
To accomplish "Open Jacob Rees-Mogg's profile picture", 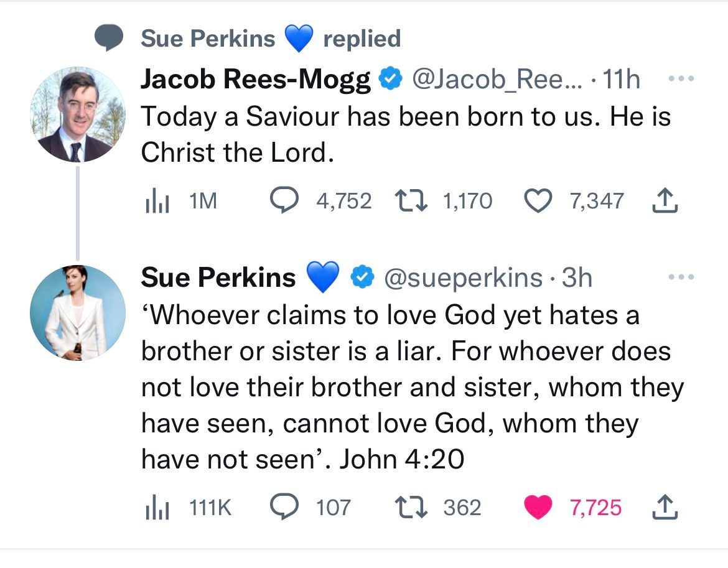I will click(78, 116).
